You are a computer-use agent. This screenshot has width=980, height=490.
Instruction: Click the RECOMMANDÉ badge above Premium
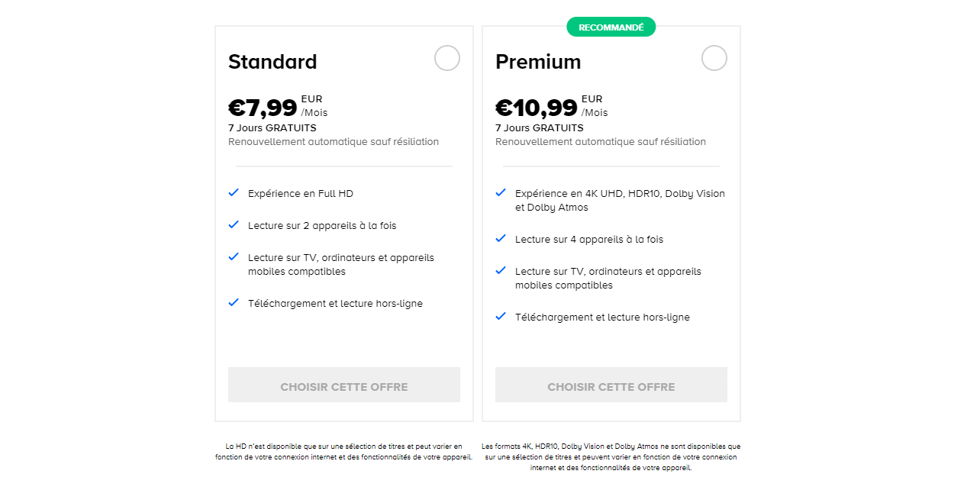point(611,26)
